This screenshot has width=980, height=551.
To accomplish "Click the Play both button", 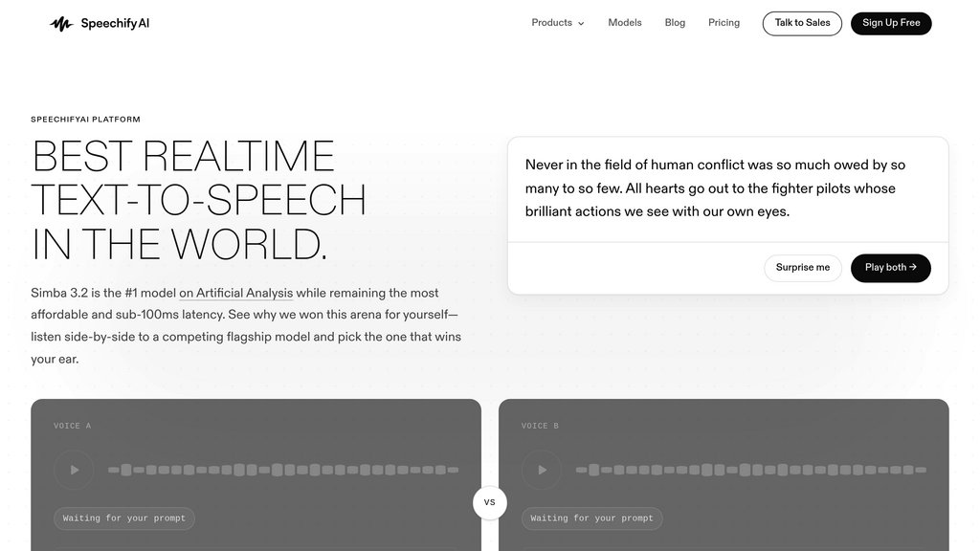I will tap(891, 268).
